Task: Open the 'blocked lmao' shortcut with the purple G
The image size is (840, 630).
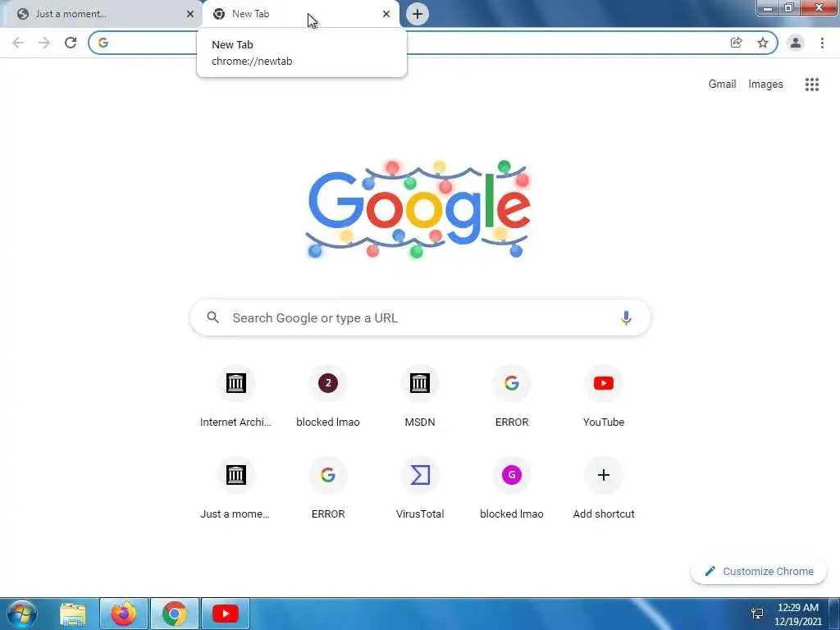Action: click(x=512, y=489)
